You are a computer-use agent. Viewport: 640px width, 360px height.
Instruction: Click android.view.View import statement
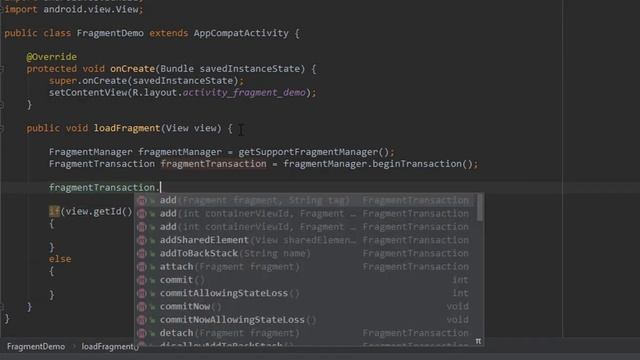coord(73,9)
